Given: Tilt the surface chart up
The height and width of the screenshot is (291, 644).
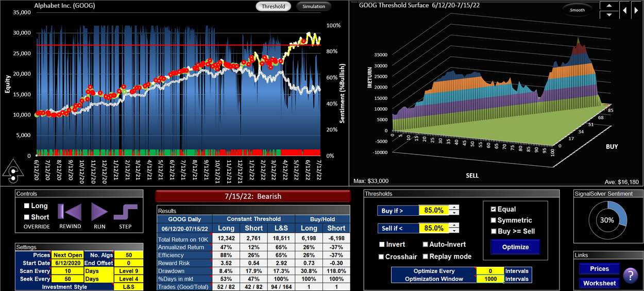Looking at the screenshot, I should [609, 6].
